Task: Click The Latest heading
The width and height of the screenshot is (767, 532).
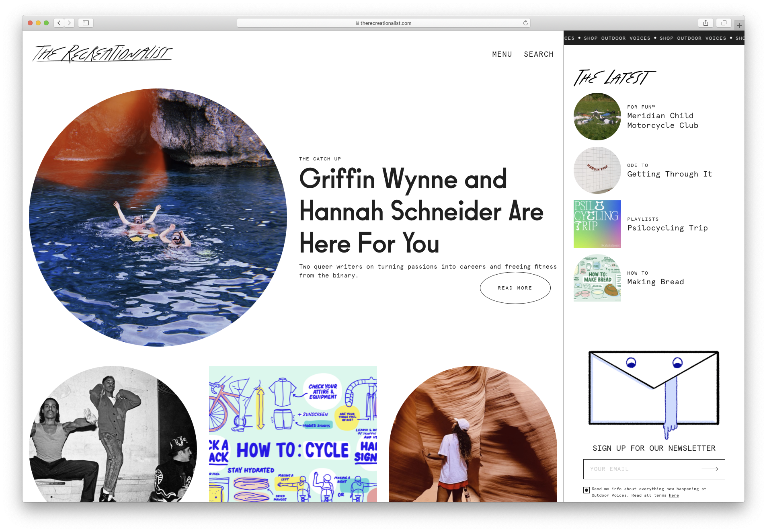Action: coord(614,77)
